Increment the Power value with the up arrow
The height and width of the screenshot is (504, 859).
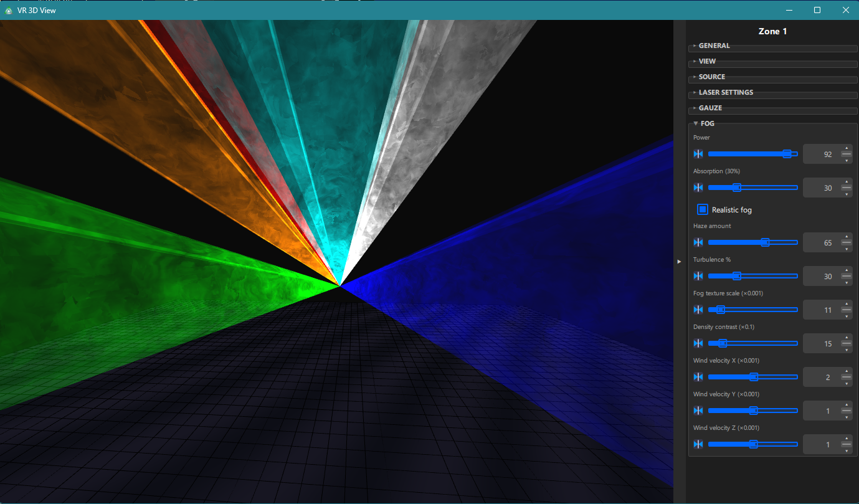(846, 150)
